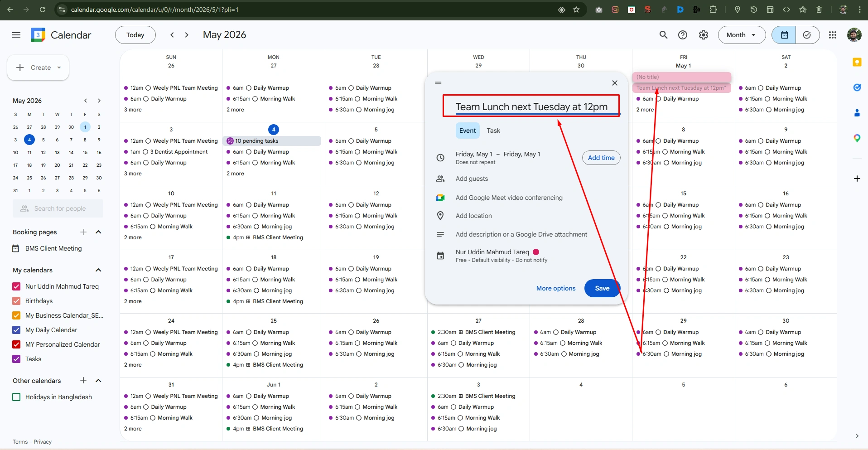Collapse the My calendars section
Viewport: 868px width, 450px height.
pyautogui.click(x=98, y=270)
